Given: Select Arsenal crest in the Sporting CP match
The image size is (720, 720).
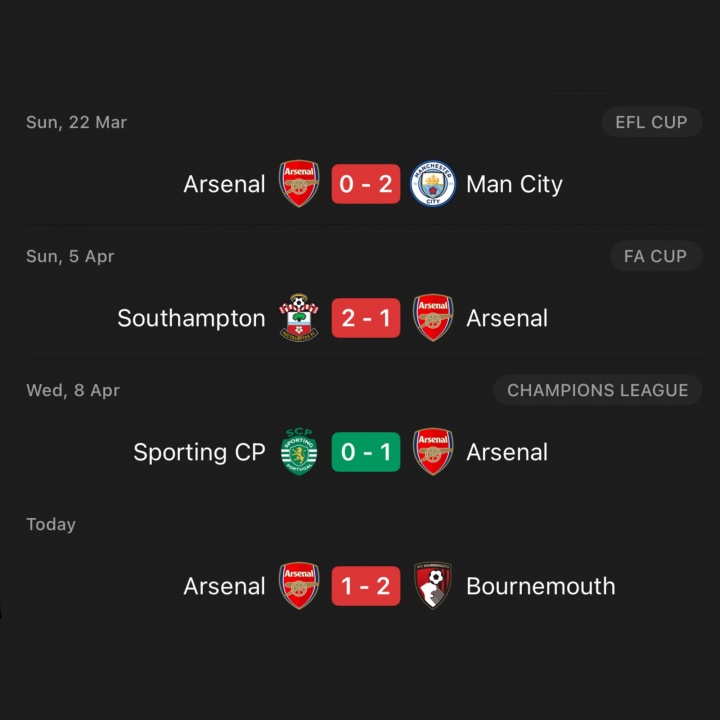Looking at the screenshot, I should [x=433, y=452].
